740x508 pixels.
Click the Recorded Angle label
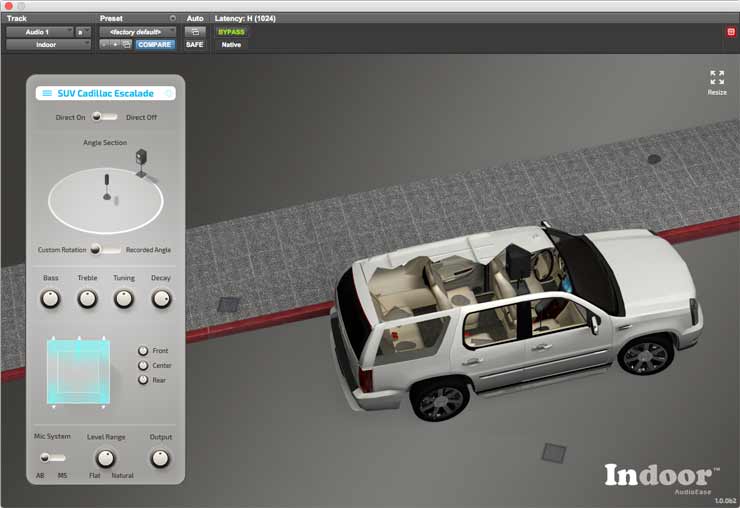[148, 250]
